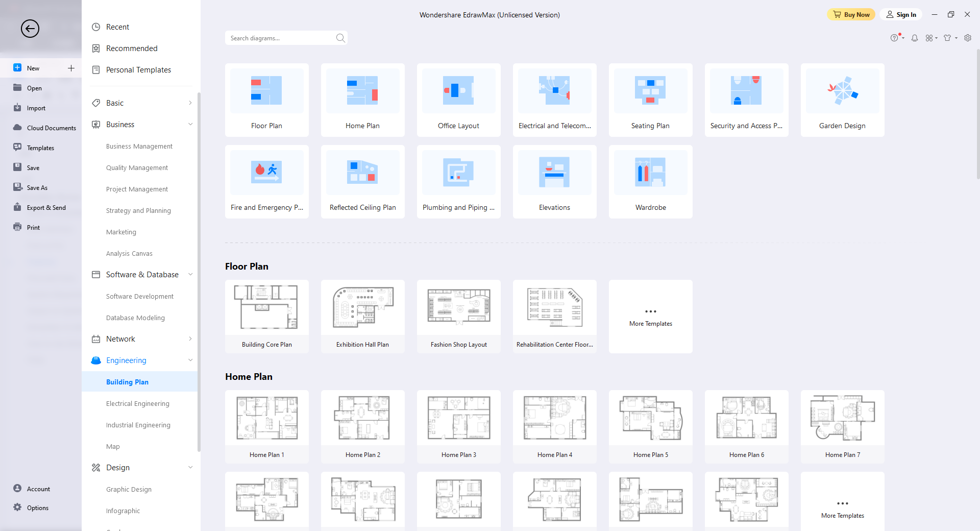Screen dimensions: 980x531
Task: Open the notifications bell icon
Action: (915, 38)
